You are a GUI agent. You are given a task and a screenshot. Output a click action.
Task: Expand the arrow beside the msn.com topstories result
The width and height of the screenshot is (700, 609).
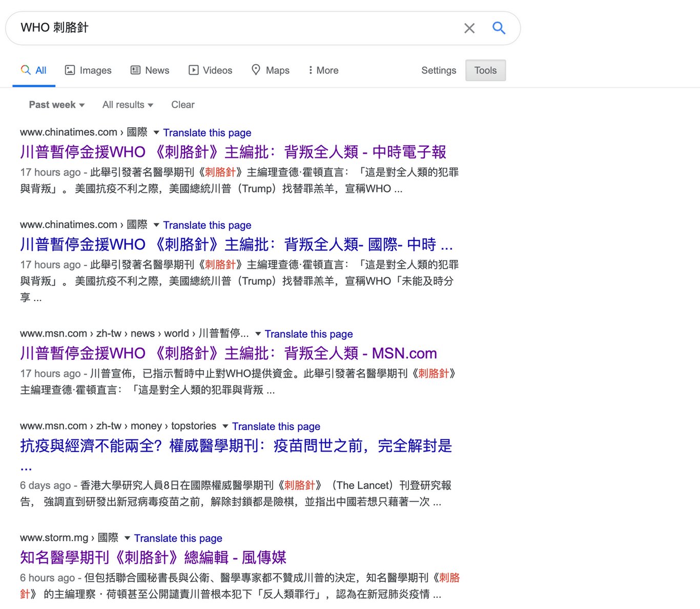point(225,426)
